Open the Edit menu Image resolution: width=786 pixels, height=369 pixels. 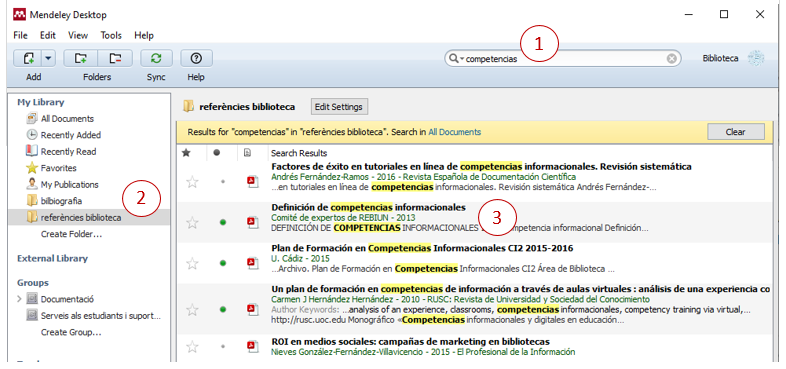coord(48,36)
